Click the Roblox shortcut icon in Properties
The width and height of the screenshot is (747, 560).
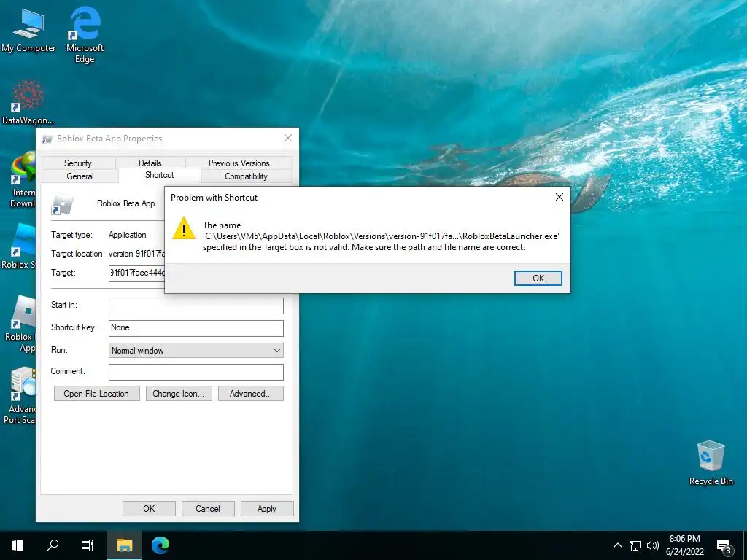pos(63,205)
